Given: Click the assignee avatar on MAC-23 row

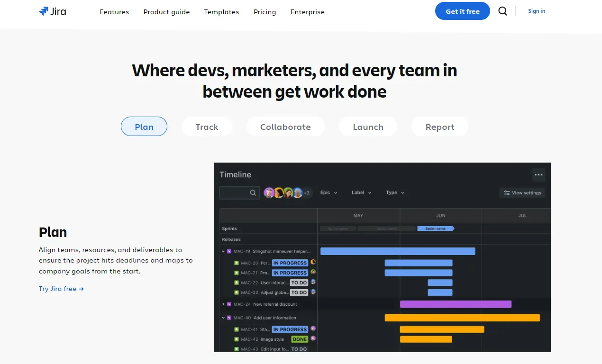Looking at the screenshot, I should click(x=313, y=292).
